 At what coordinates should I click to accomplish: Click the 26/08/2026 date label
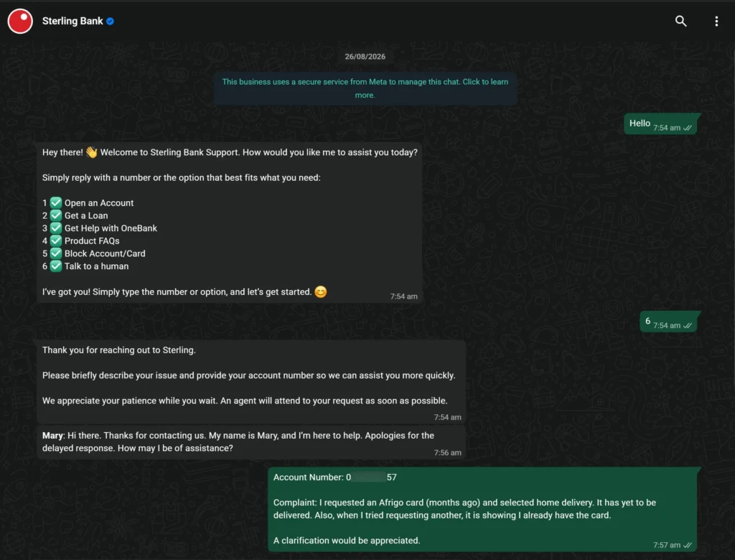coord(365,56)
